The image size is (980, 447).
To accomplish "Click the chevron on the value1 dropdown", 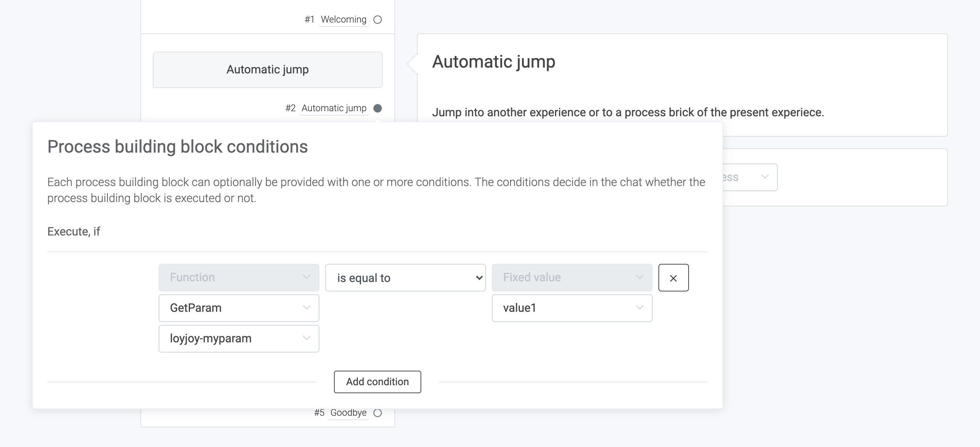I will point(639,308).
